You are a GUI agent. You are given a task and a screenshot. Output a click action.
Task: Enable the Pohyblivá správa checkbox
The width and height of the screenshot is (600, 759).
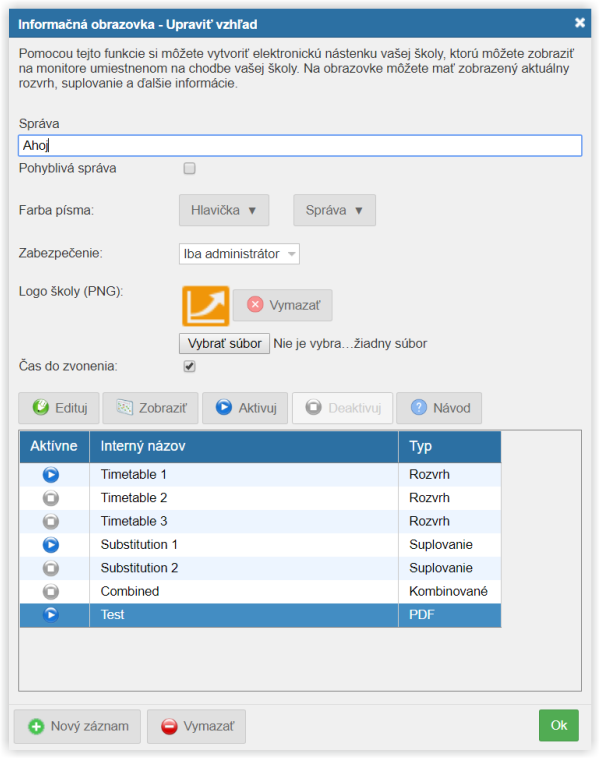[x=190, y=169]
